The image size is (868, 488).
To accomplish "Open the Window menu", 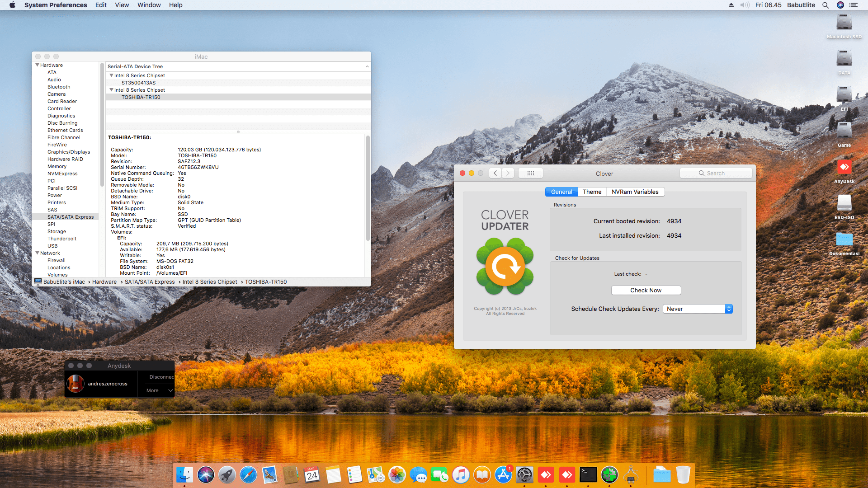I will click(x=149, y=5).
